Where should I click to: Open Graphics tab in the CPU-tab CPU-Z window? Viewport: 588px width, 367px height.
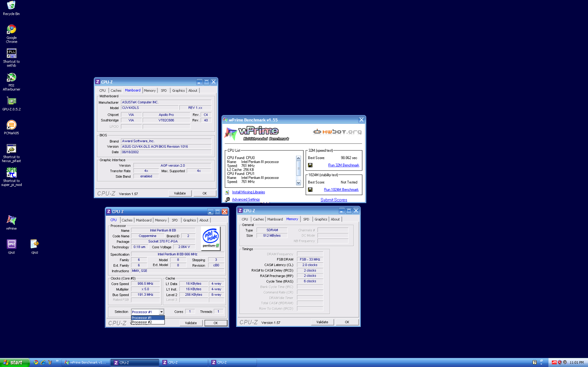189,220
